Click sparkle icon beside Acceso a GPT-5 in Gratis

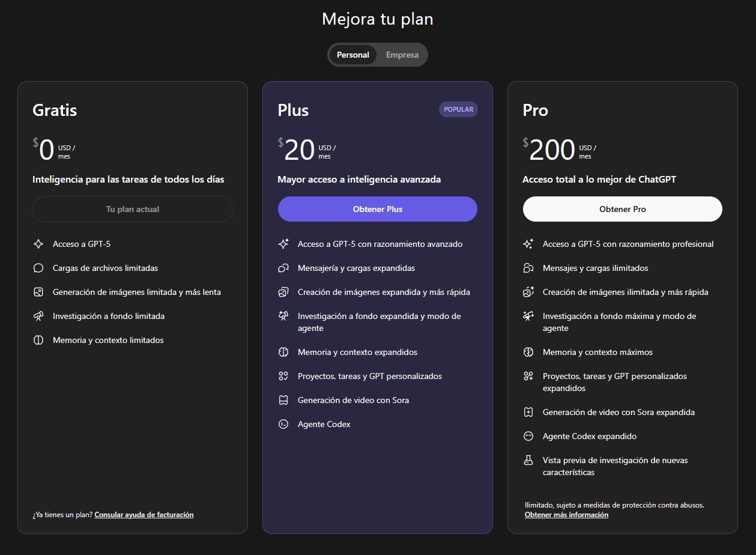(x=38, y=244)
